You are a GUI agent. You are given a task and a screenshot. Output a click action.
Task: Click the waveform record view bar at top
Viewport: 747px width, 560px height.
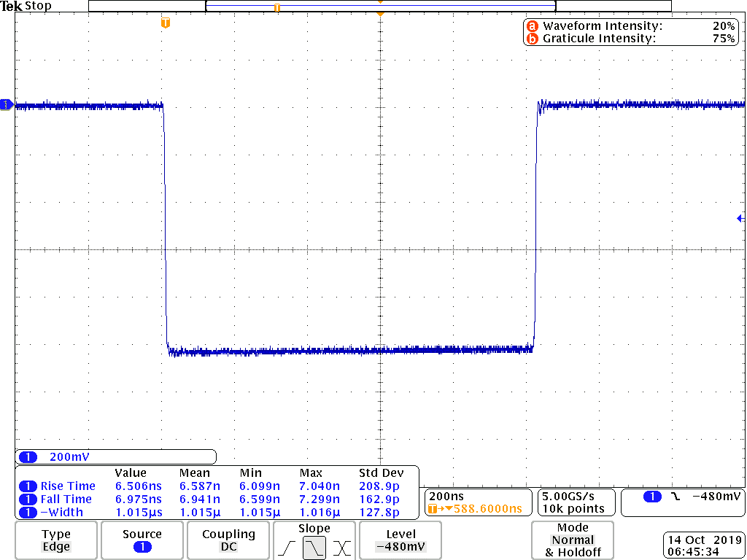pyautogui.click(x=379, y=6)
